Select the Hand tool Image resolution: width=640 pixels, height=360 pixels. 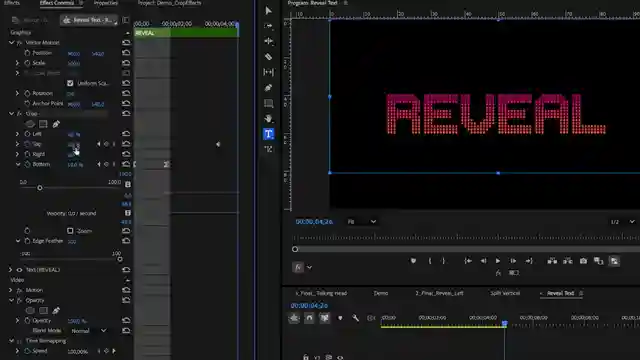point(268,119)
